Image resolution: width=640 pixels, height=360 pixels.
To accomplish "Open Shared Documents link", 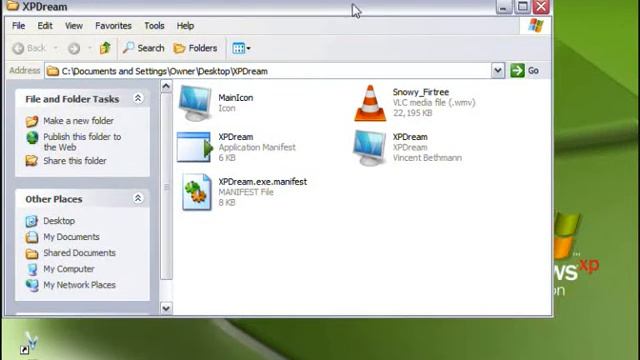I will (x=79, y=253).
